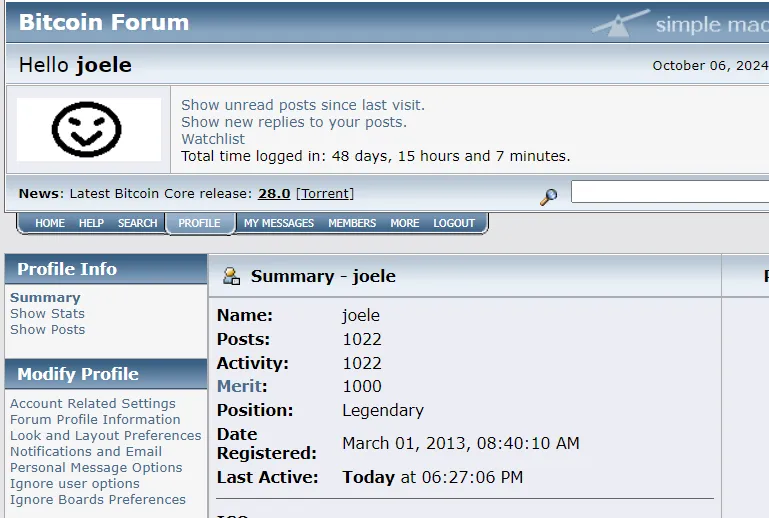Open Ignore user options
The width and height of the screenshot is (769, 518).
tap(75, 484)
